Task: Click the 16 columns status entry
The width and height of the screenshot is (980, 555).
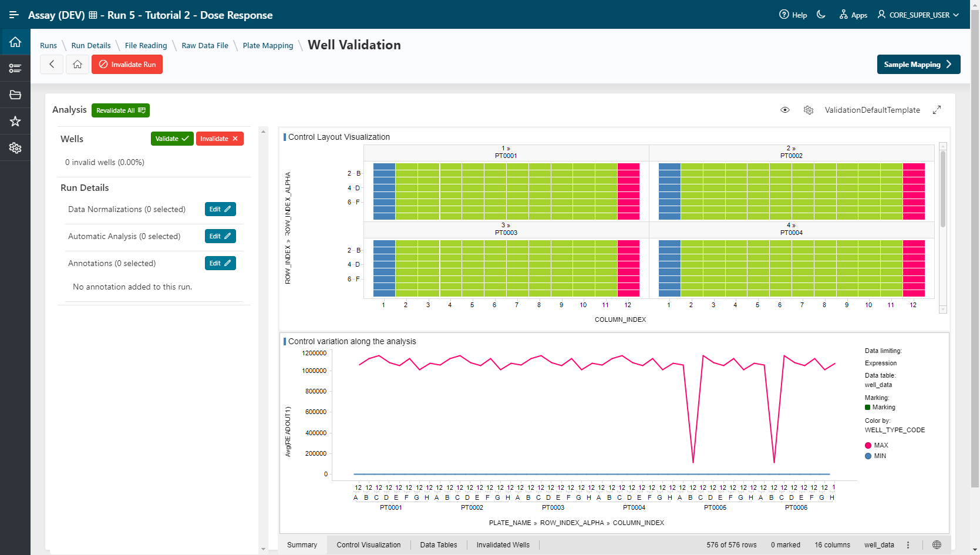Action: point(832,545)
